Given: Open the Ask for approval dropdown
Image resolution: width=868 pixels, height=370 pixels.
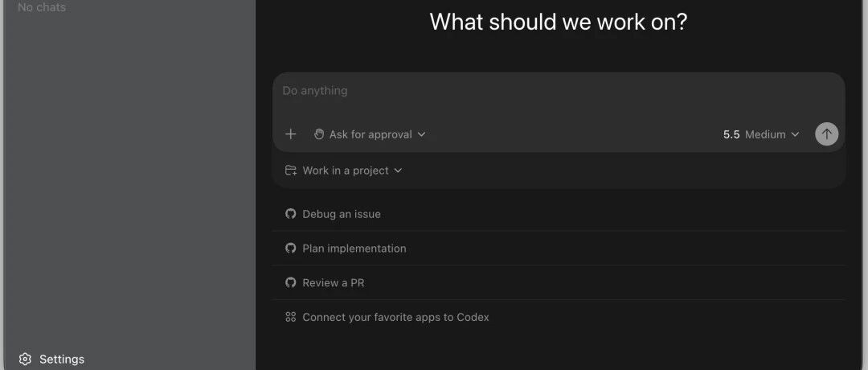Looking at the screenshot, I should 369,134.
